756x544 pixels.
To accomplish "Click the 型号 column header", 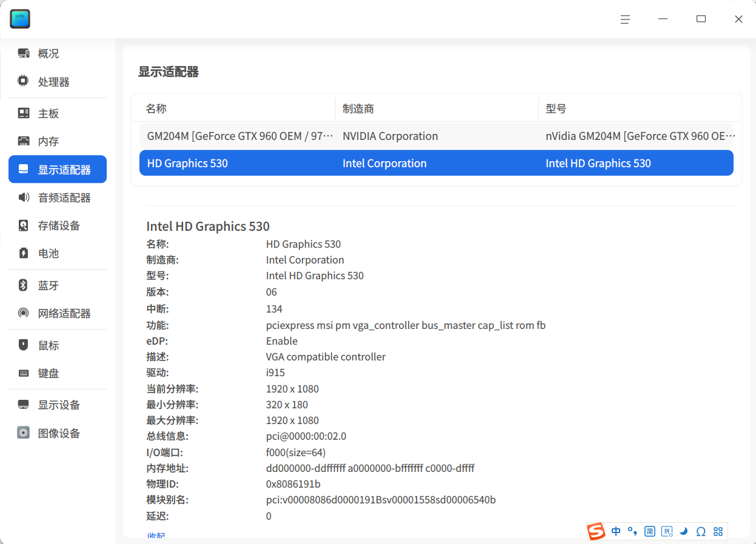I will pyautogui.click(x=556, y=108).
